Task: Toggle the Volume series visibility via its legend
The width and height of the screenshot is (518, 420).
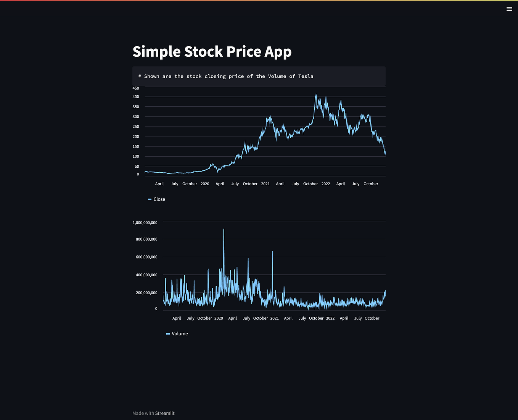Action: (177, 333)
